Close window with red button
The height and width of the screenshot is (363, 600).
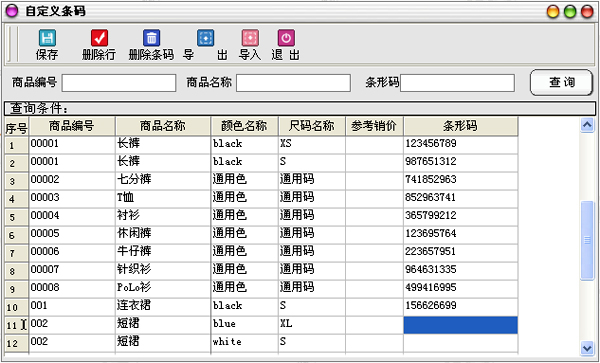(587, 12)
